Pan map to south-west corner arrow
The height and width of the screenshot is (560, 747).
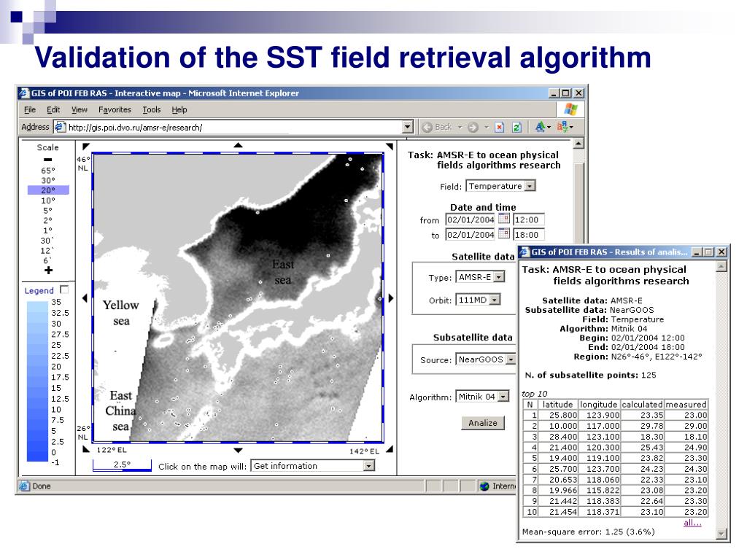click(86, 449)
